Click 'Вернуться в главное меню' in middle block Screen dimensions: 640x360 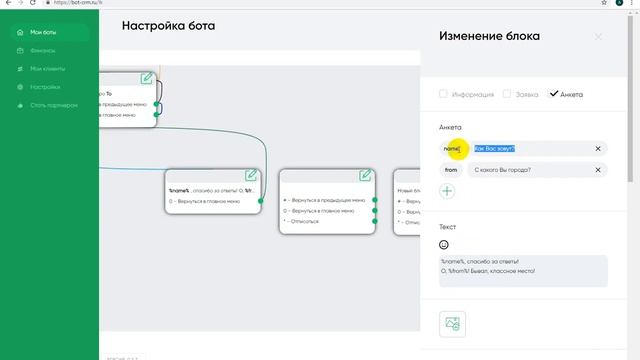(323, 211)
